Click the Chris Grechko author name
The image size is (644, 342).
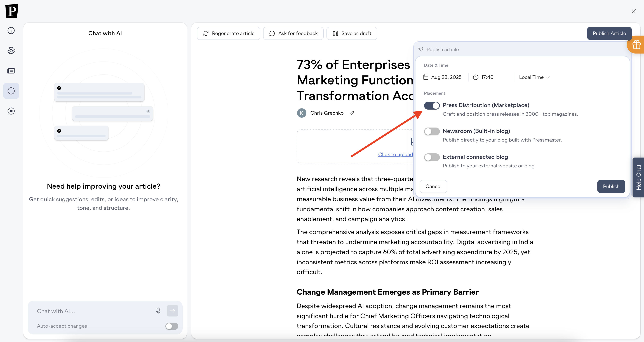coord(327,113)
